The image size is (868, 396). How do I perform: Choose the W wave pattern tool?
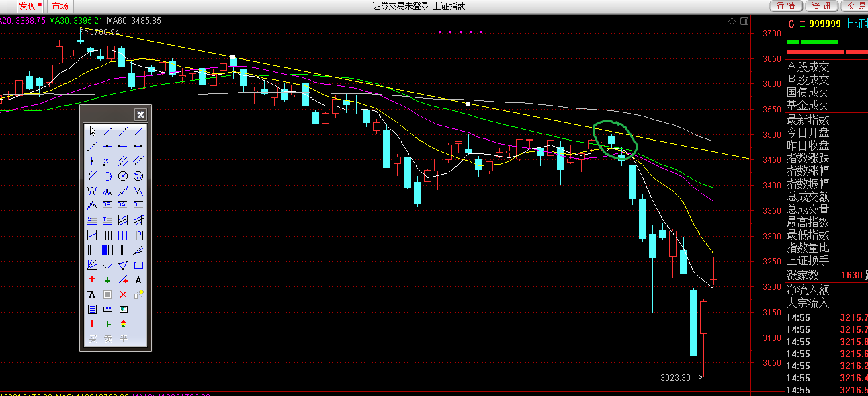coord(92,190)
